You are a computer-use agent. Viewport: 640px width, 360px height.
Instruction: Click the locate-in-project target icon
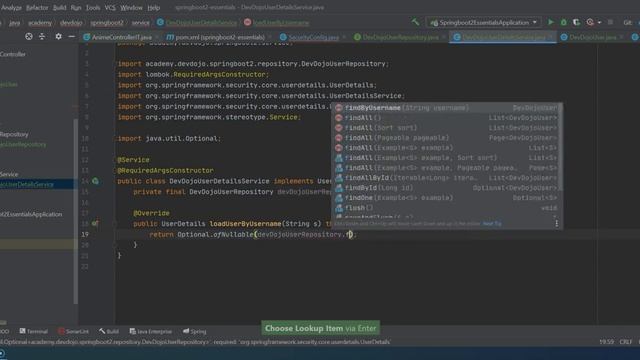[x=29, y=36]
